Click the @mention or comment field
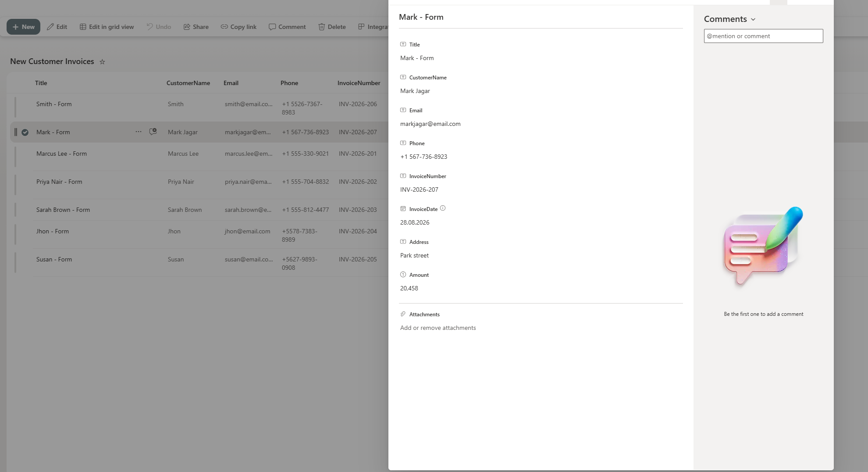This screenshot has height=472, width=868. (763, 36)
